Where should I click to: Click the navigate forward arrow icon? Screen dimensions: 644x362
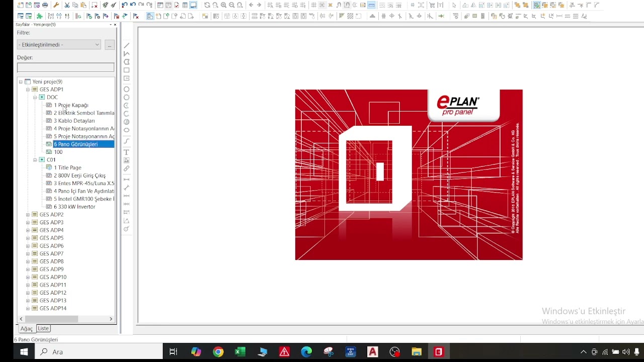tap(259, 5)
